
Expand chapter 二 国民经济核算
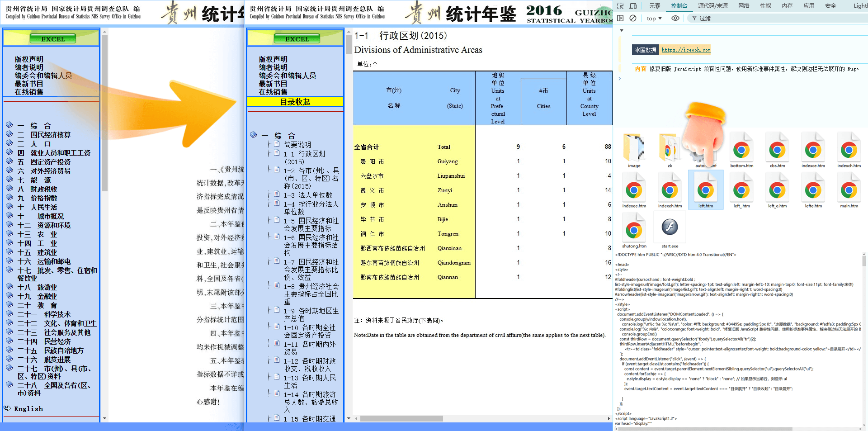click(44, 135)
